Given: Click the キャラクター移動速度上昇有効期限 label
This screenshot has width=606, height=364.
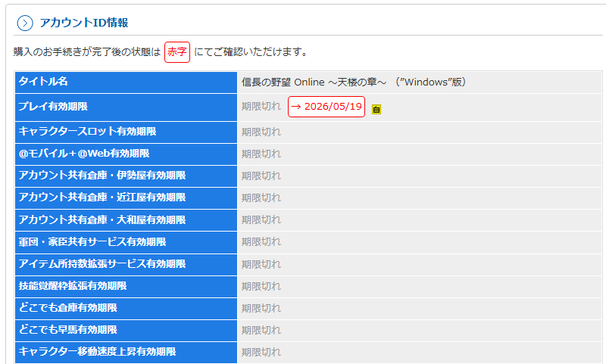Looking at the screenshot, I should point(97,352).
